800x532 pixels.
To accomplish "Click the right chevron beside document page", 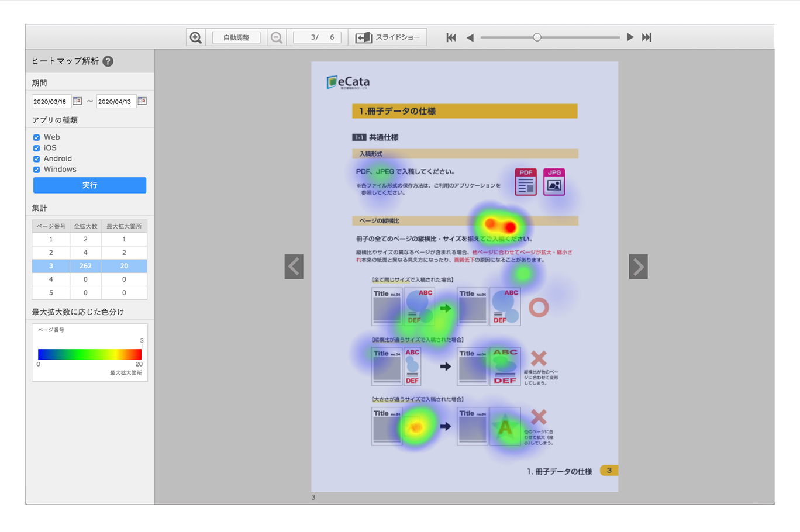I will click(x=638, y=267).
